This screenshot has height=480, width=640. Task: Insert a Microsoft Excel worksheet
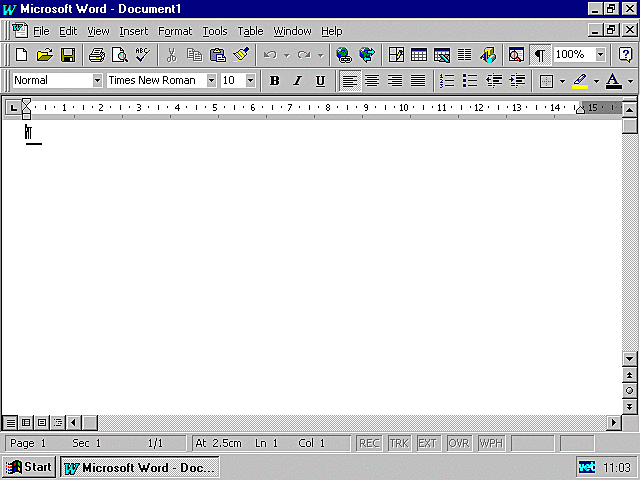[x=442, y=55]
